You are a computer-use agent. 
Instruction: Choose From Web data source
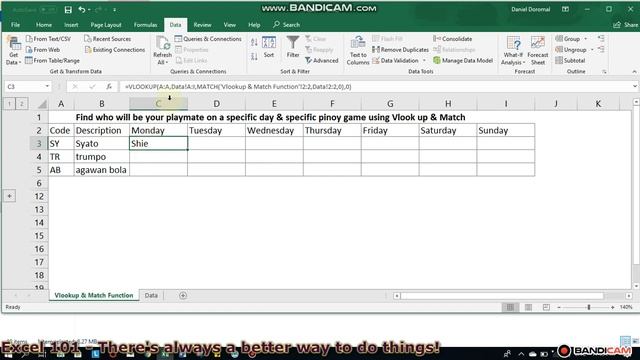pyautogui.click(x=43, y=49)
